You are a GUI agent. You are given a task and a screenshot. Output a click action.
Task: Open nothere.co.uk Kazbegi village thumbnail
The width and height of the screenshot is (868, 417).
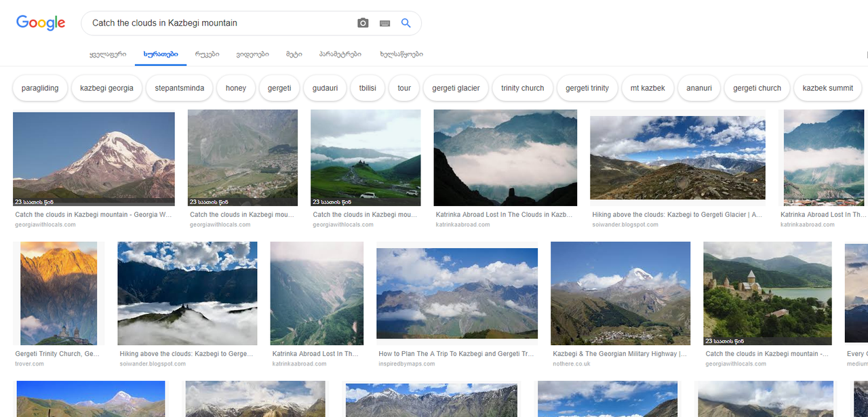(x=620, y=294)
